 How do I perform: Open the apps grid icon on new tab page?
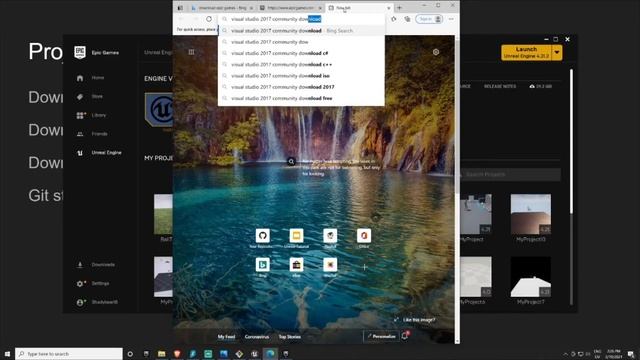pyautogui.click(x=191, y=52)
